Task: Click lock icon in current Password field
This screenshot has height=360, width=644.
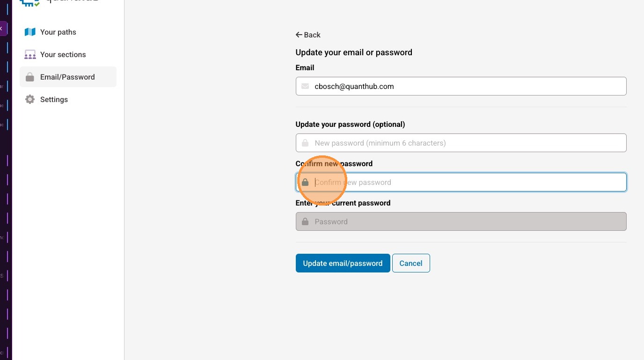Action: tap(305, 222)
